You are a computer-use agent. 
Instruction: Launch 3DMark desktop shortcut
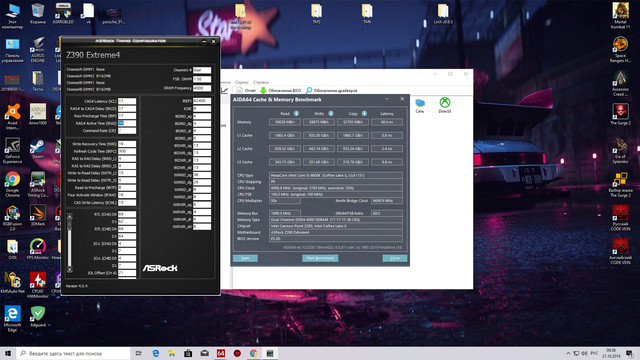click(38, 216)
